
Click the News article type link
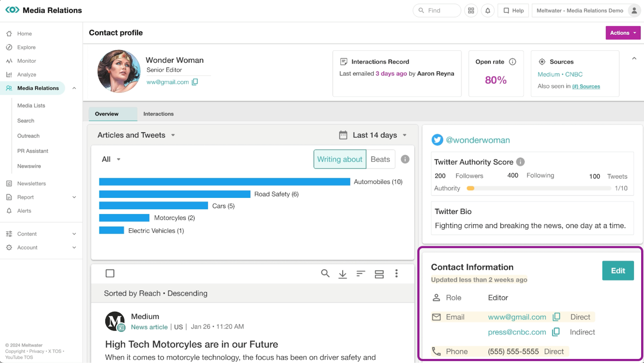coord(149,327)
